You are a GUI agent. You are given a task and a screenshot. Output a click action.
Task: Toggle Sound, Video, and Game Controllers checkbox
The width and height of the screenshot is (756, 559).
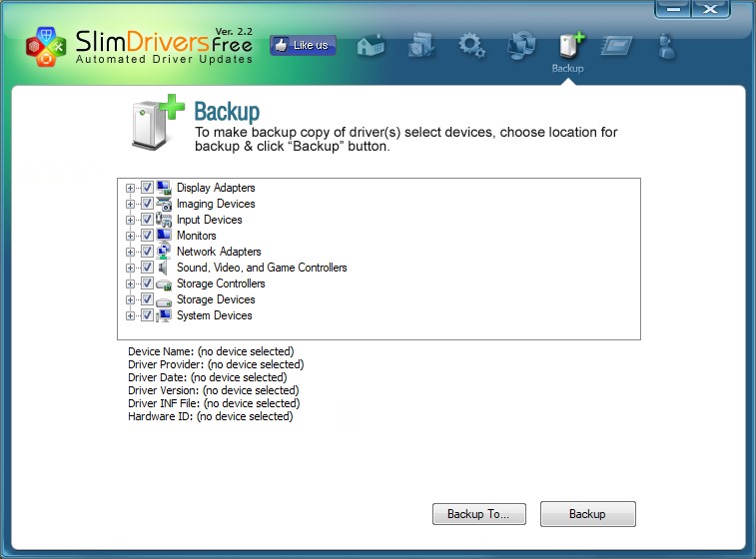tap(147, 267)
